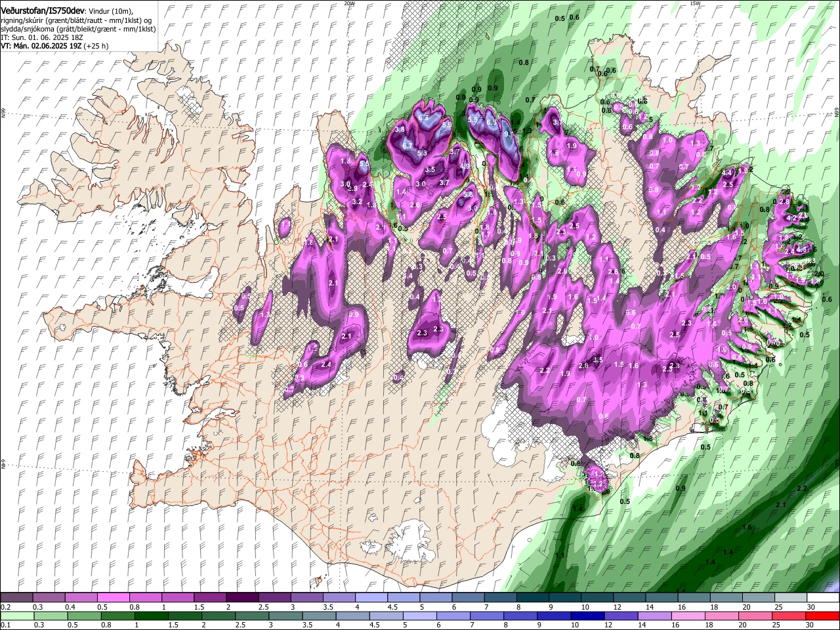Viewport: 840px width, 630px height.
Task: Click the (+25 h) forecast offset text
Action: 96,47
